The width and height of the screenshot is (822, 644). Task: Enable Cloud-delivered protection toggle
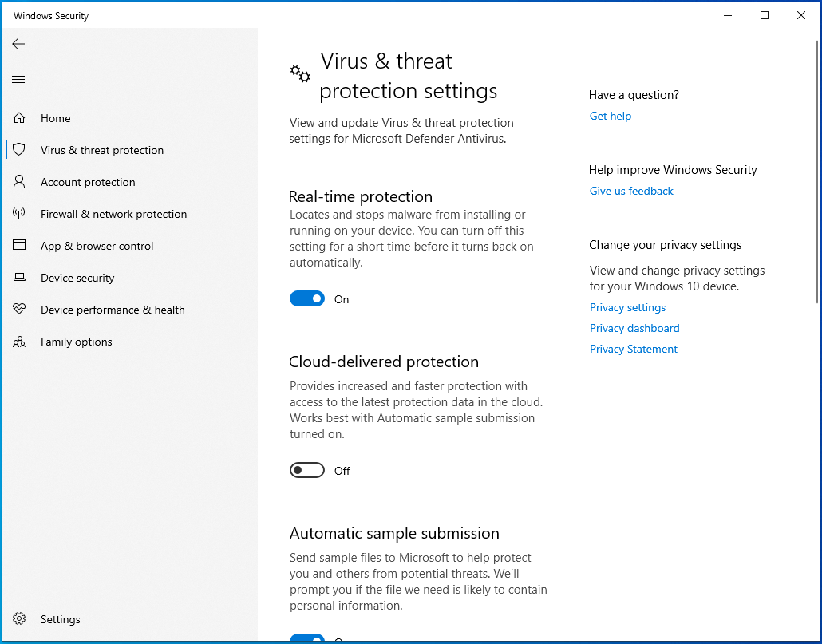click(307, 471)
